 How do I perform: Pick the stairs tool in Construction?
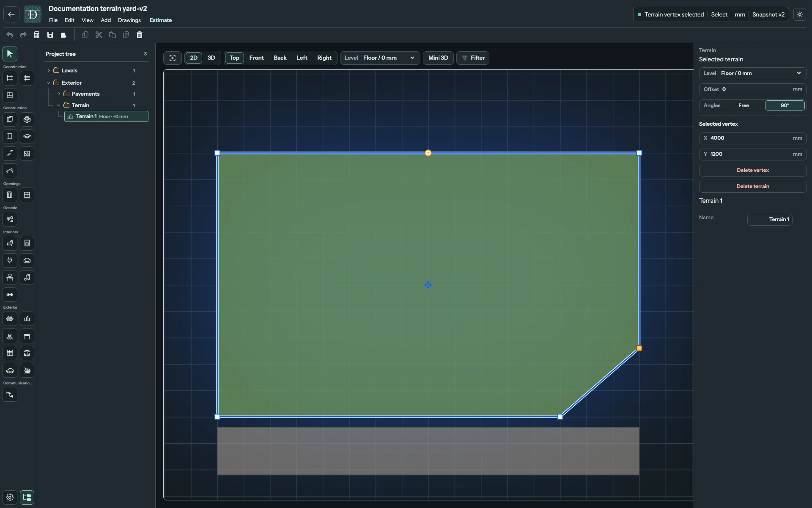click(10, 154)
